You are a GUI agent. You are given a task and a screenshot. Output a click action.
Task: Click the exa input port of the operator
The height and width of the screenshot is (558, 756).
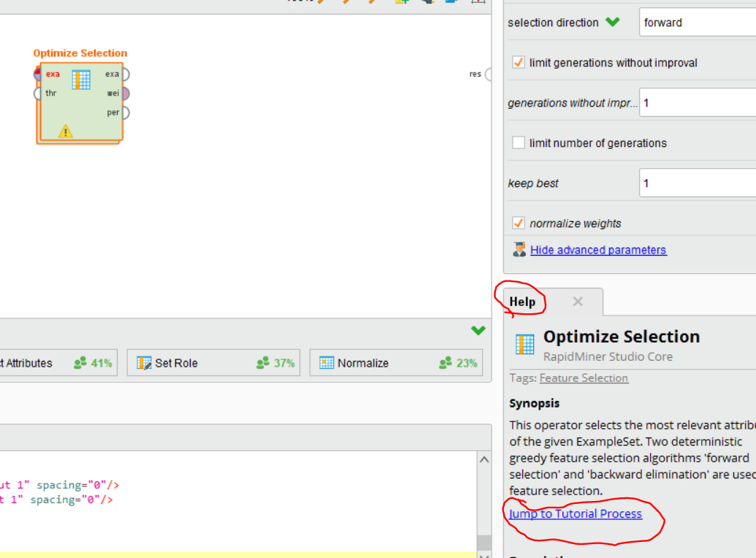[x=38, y=74]
